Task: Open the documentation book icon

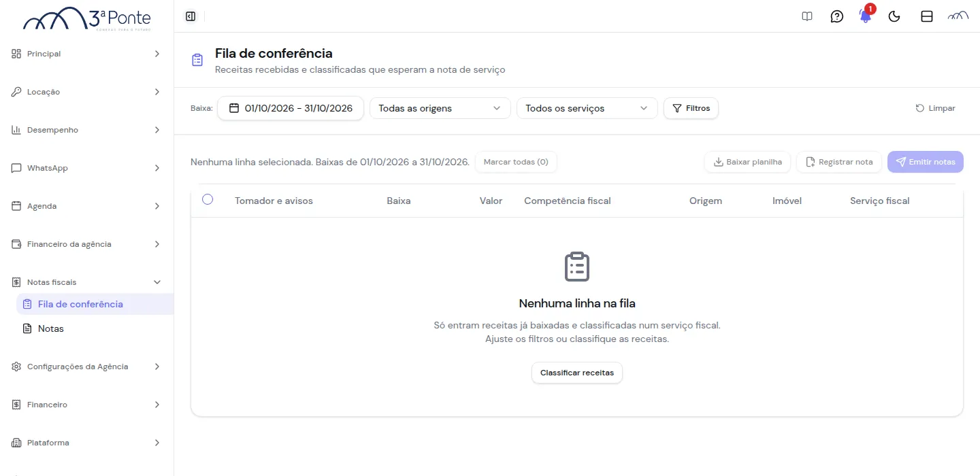Action: point(807,16)
